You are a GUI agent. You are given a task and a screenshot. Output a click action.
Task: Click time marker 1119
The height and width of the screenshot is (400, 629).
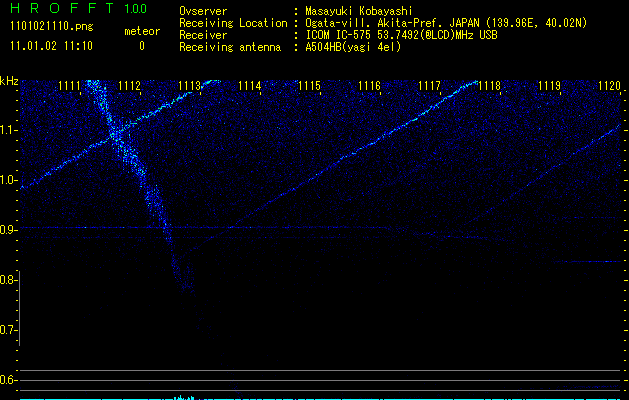pos(549,85)
